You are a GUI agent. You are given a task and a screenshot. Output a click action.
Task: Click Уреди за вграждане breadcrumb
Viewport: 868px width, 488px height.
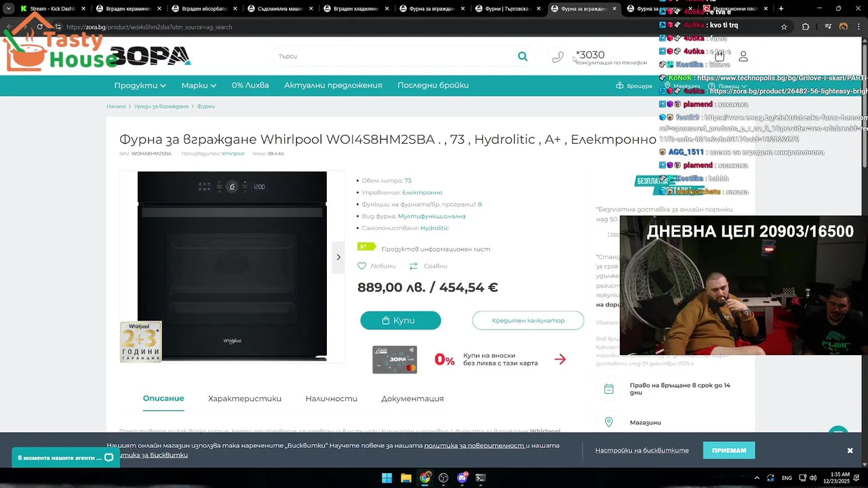pyautogui.click(x=161, y=106)
